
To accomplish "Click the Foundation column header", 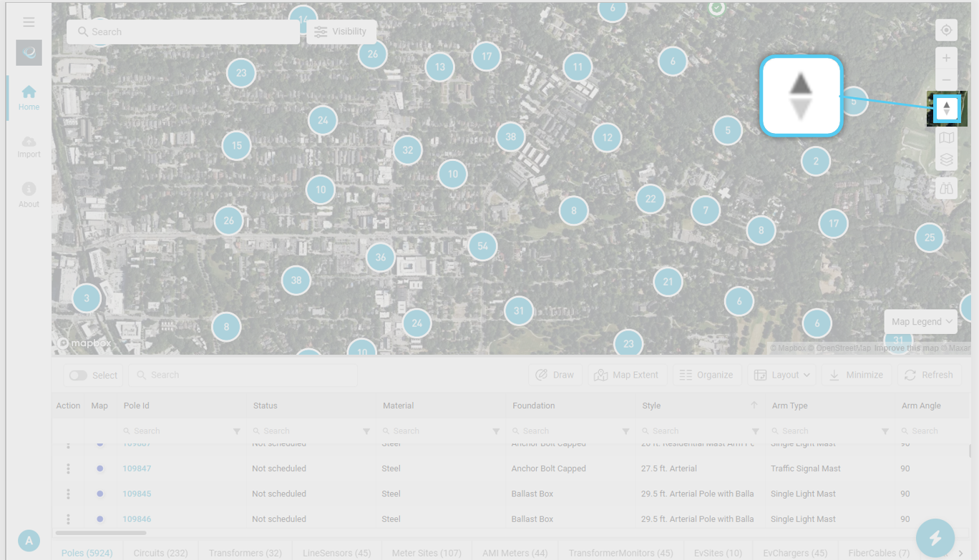I will coord(534,406).
